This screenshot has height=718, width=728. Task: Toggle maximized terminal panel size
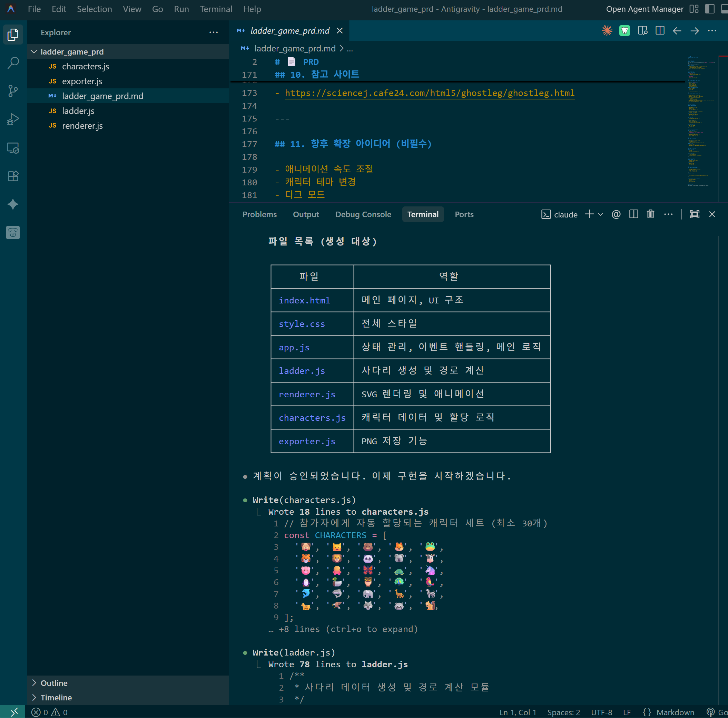click(694, 214)
